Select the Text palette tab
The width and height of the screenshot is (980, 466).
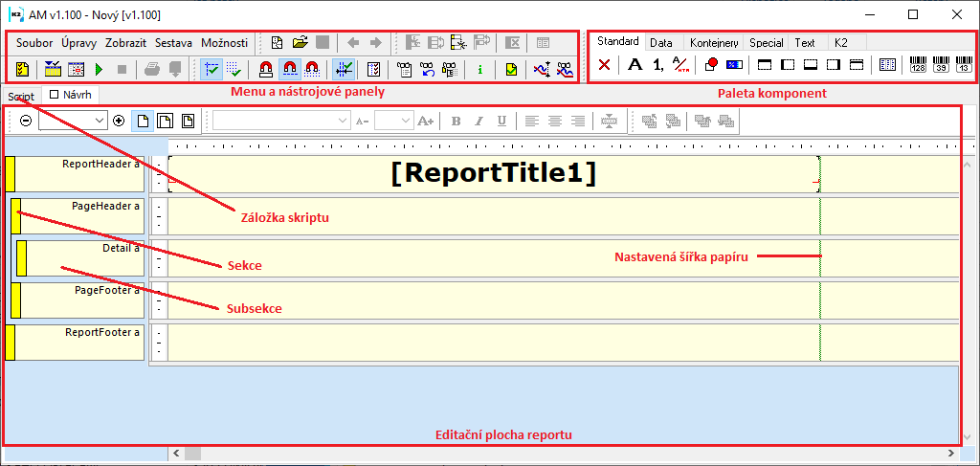point(804,42)
